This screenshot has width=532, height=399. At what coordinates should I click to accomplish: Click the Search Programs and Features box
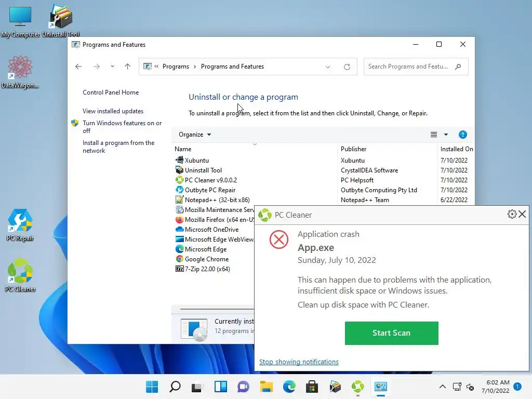[x=416, y=66]
